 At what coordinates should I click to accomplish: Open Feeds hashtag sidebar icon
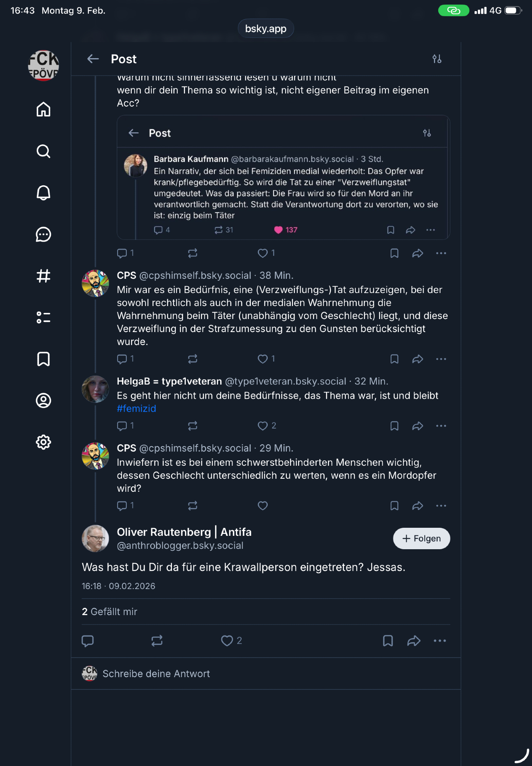(43, 276)
